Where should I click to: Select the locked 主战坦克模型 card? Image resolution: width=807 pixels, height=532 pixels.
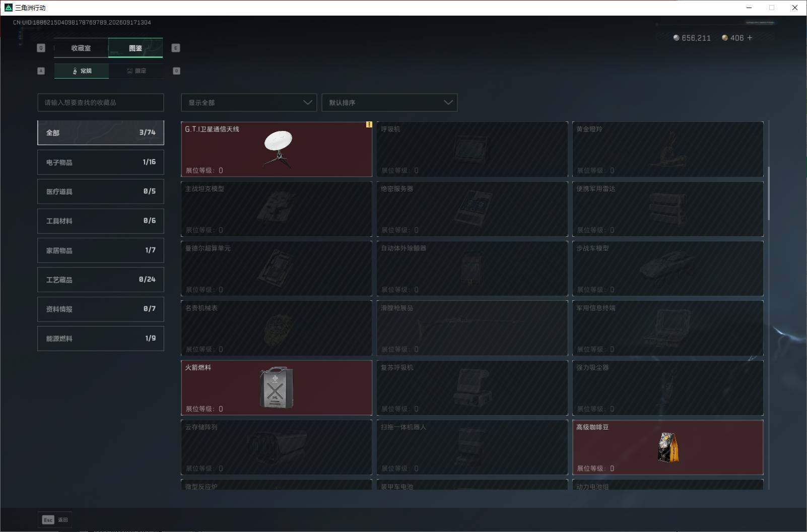277,209
